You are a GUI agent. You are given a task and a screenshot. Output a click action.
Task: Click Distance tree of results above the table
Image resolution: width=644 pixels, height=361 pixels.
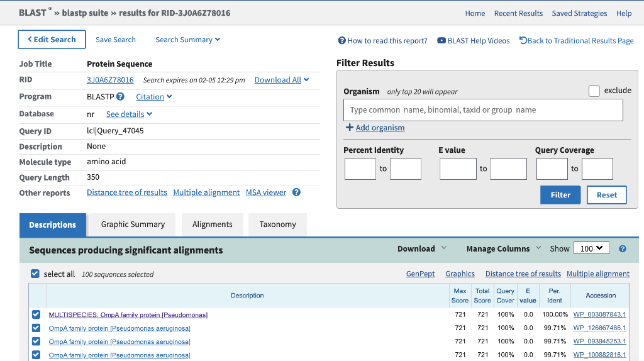[523, 274]
